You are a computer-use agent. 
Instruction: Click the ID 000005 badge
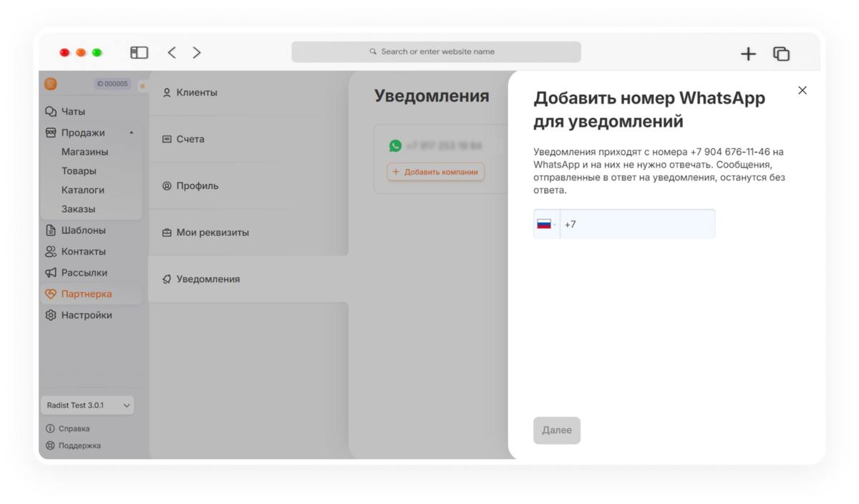coord(112,84)
